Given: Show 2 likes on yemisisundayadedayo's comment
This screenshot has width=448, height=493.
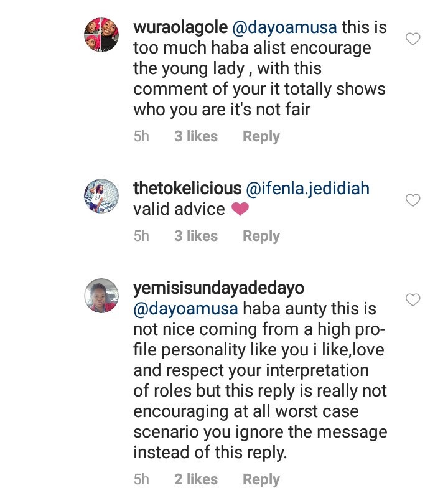Looking at the screenshot, I should pyautogui.click(x=196, y=479).
